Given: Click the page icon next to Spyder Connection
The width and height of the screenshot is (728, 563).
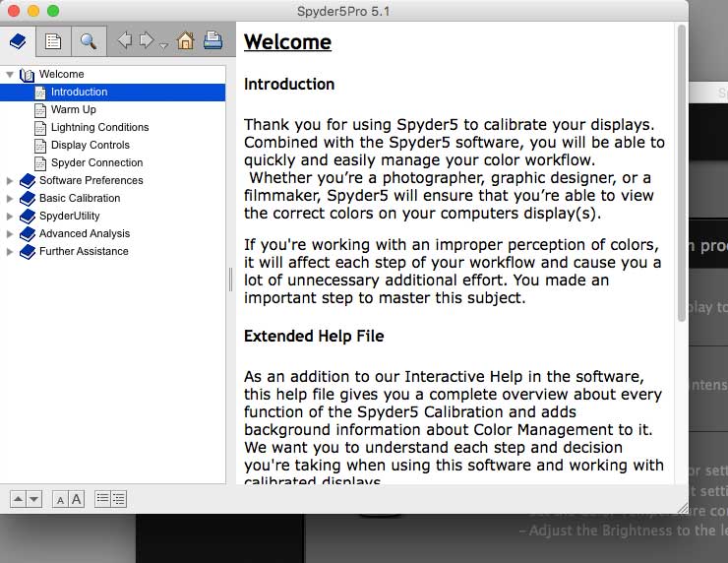Looking at the screenshot, I should coord(40,163).
